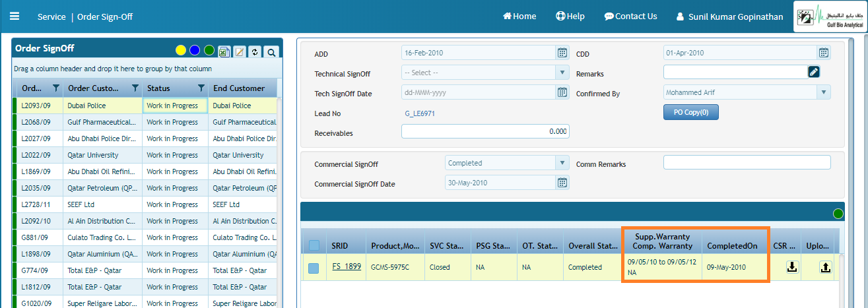
Task: Check the FS_1899 row checkbox
Action: pyautogui.click(x=314, y=268)
